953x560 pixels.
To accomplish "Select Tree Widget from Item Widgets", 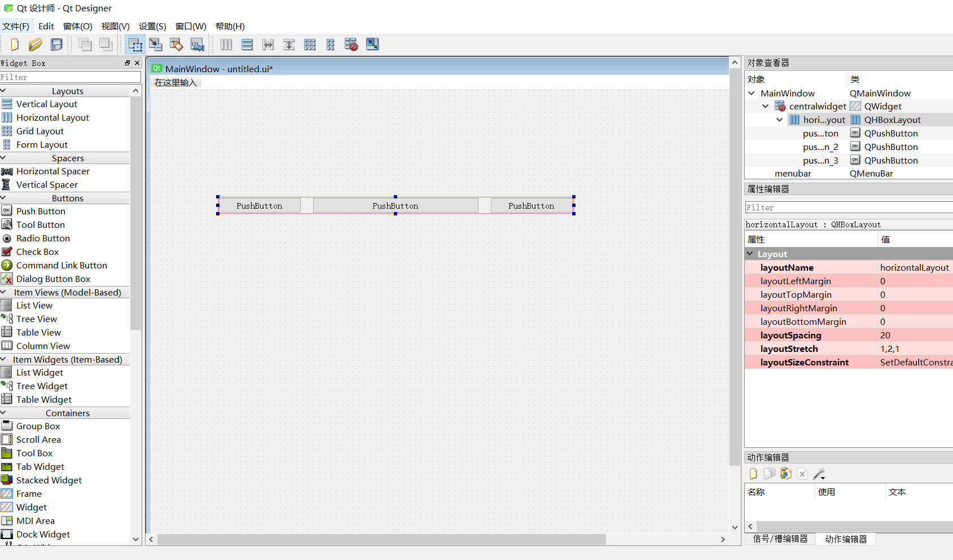I will point(42,386).
